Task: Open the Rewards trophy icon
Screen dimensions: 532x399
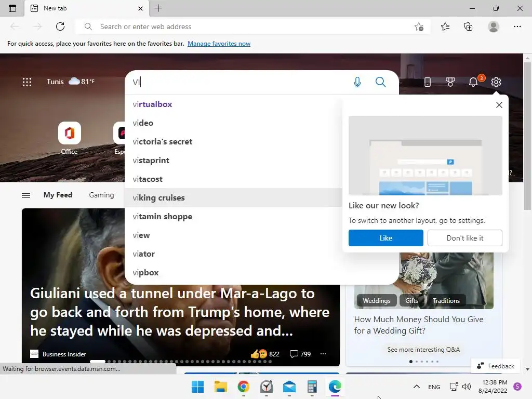Action: click(450, 82)
